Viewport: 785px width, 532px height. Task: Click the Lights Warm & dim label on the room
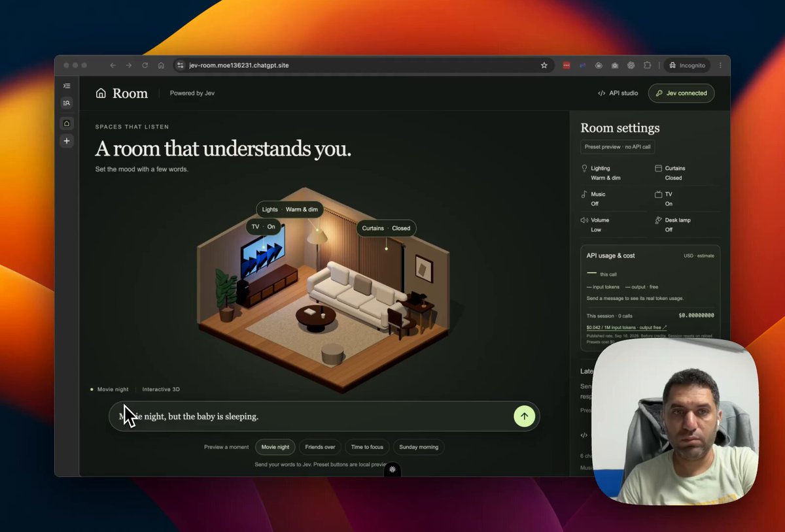(x=290, y=210)
